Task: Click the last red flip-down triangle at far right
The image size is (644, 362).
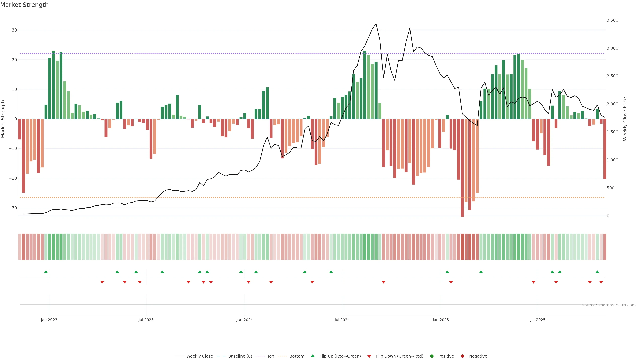Action: [601, 282]
